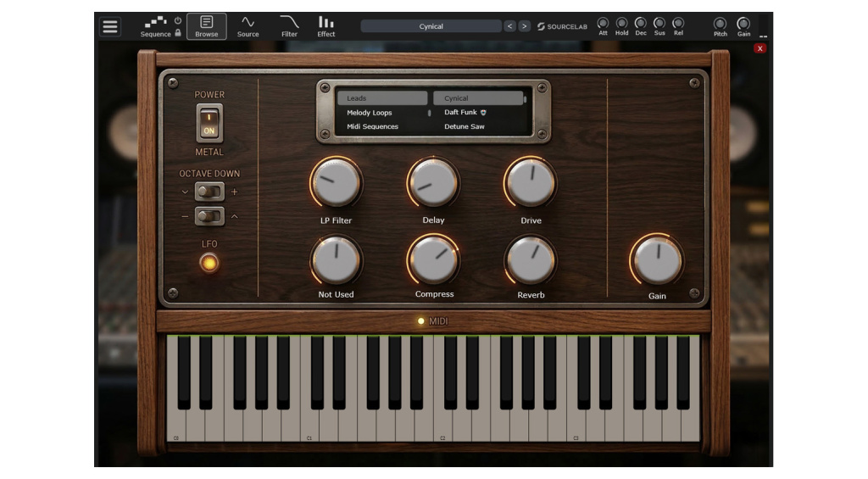Click the Compress knob
Viewport: 868px width, 479px height.
click(x=433, y=259)
